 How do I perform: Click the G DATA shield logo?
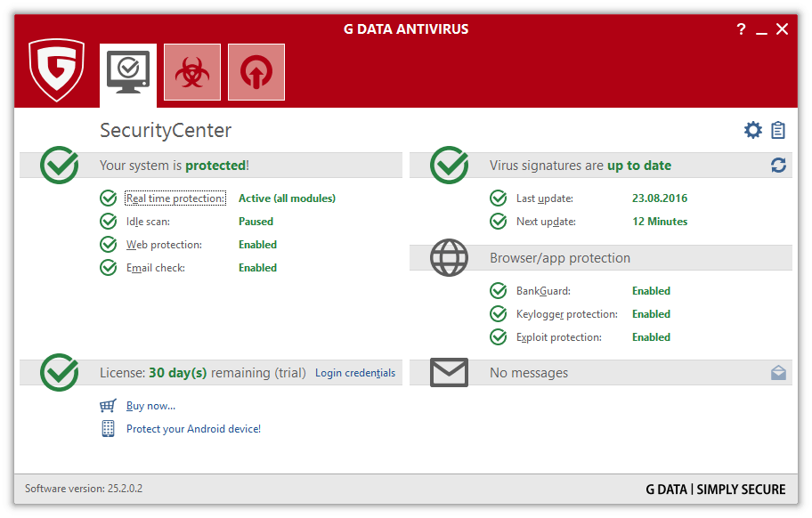tap(56, 69)
